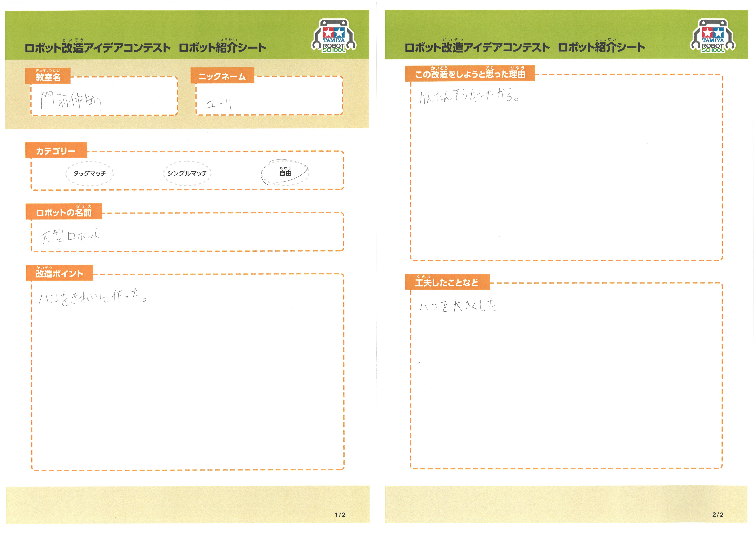
Task: Click handwritten text ハコをきれいに作った
Action: coord(93,297)
